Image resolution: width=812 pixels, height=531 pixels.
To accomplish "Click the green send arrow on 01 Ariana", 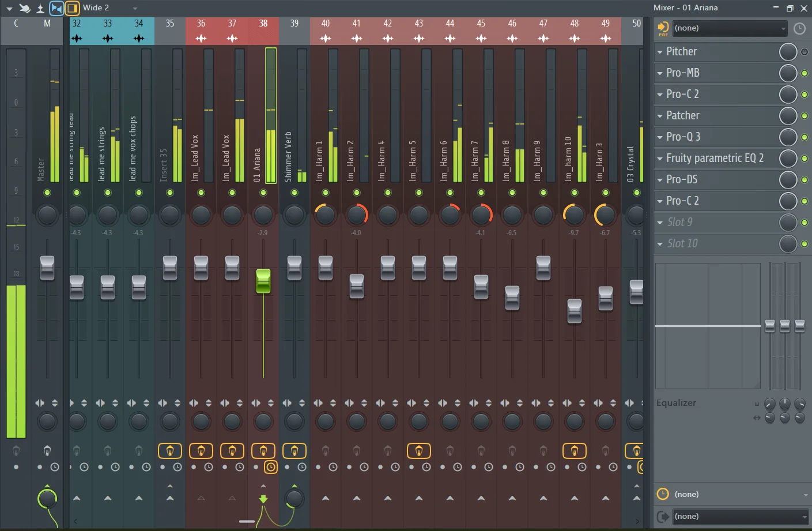I will 263,499.
